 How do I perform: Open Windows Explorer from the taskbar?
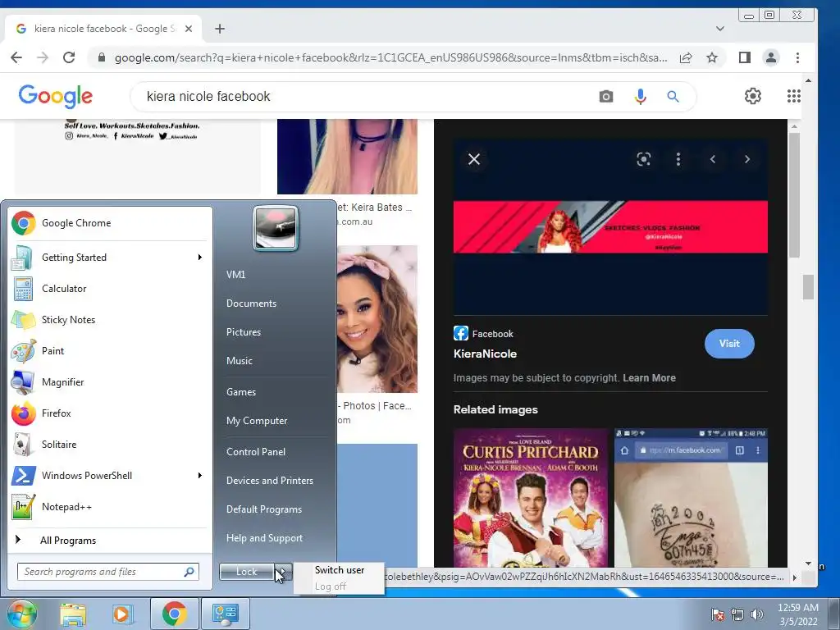72,614
